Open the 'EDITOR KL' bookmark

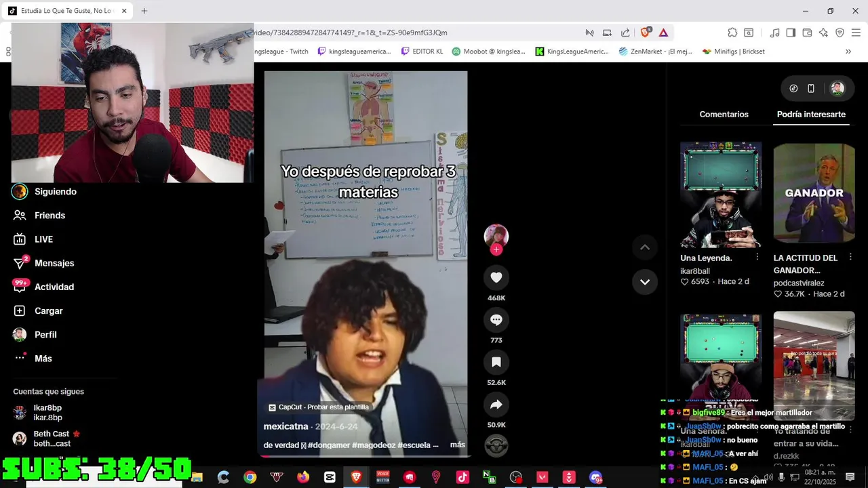tap(422, 52)
